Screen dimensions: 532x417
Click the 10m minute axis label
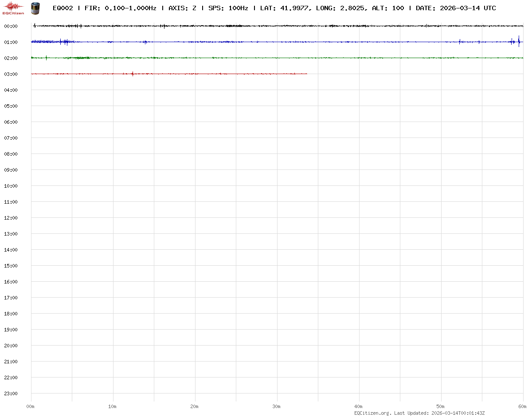[x=113, y=406]
